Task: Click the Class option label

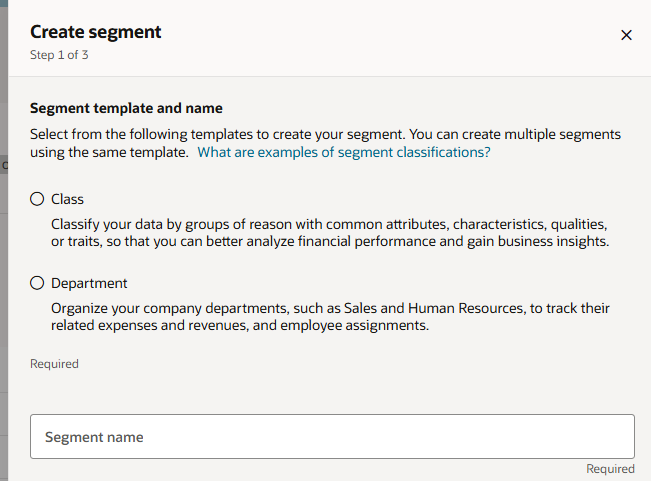Action: pyautogui.click(x=67, y=199)
